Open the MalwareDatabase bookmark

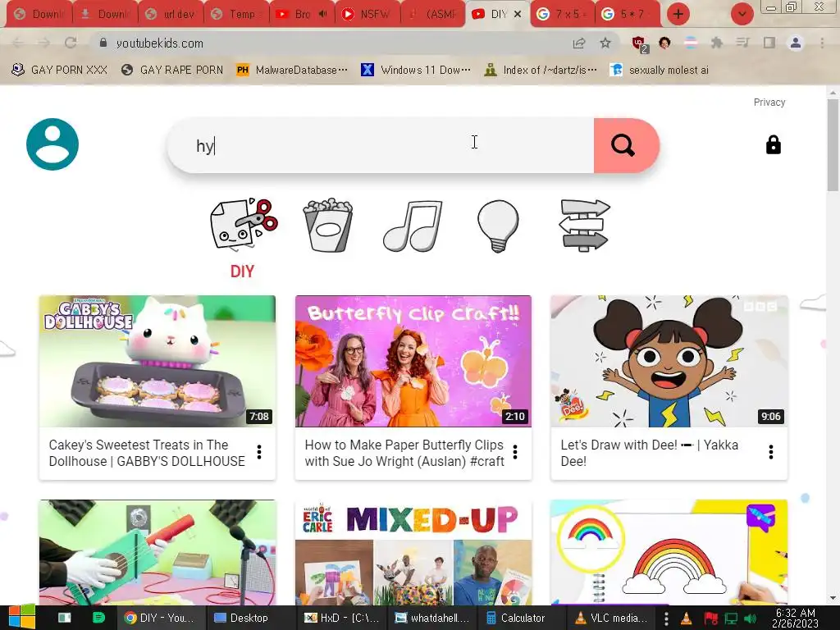[x=292, y=70]
